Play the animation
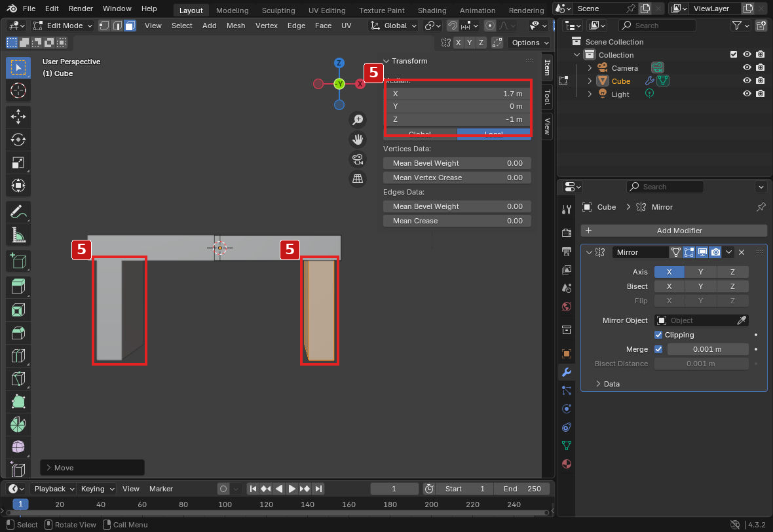This screenshot has height=532, width=773. click(x=292, y=489)
